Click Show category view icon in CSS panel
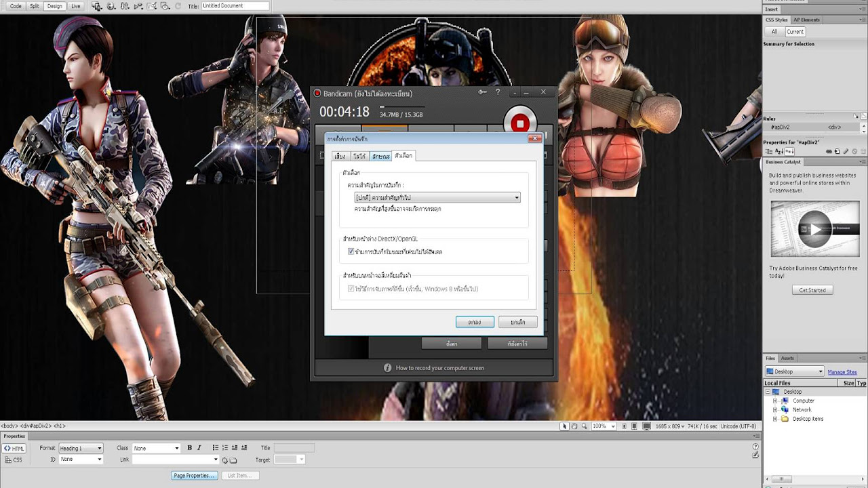The height and width of the screenshot is (488, 868). [769, 151]
